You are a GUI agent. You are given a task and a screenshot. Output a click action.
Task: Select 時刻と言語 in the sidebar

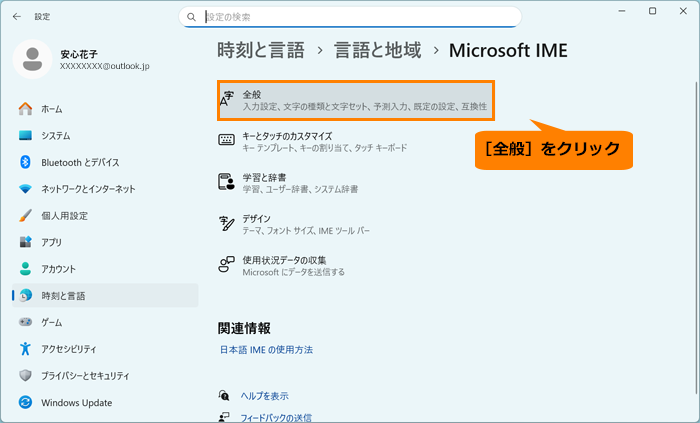pos(105,295)
